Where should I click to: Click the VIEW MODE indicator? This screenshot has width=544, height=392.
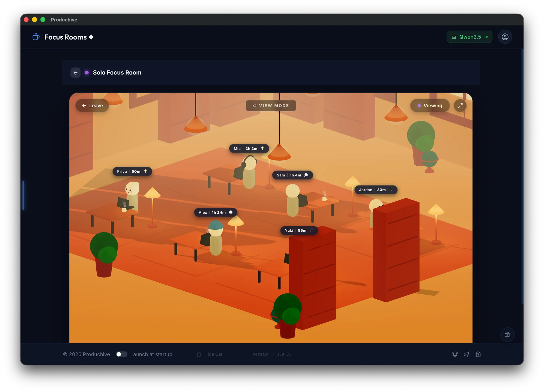click(271, 106)
